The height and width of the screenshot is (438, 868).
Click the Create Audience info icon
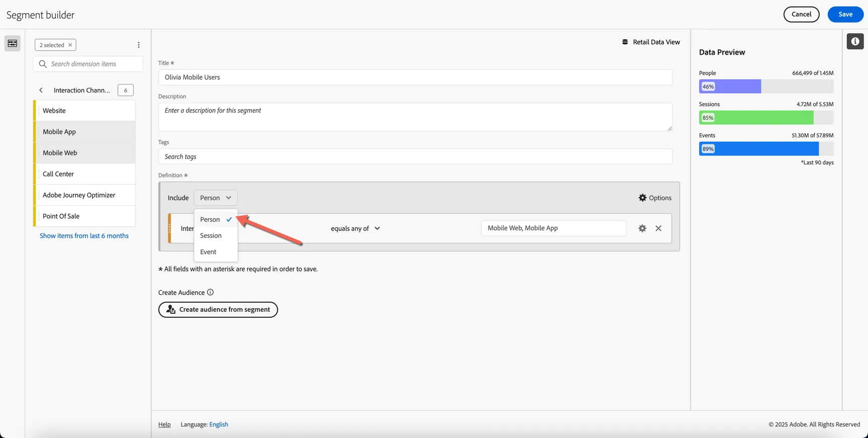[210, 292]
